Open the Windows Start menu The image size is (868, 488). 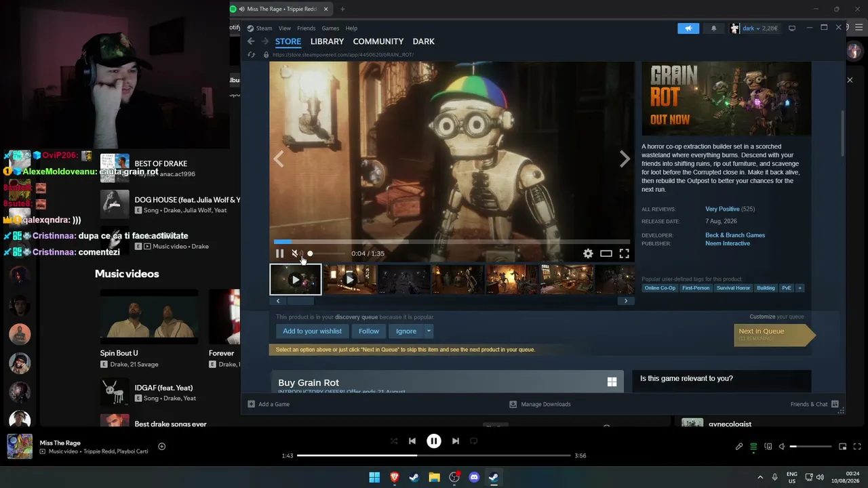(x=374, y=477)
